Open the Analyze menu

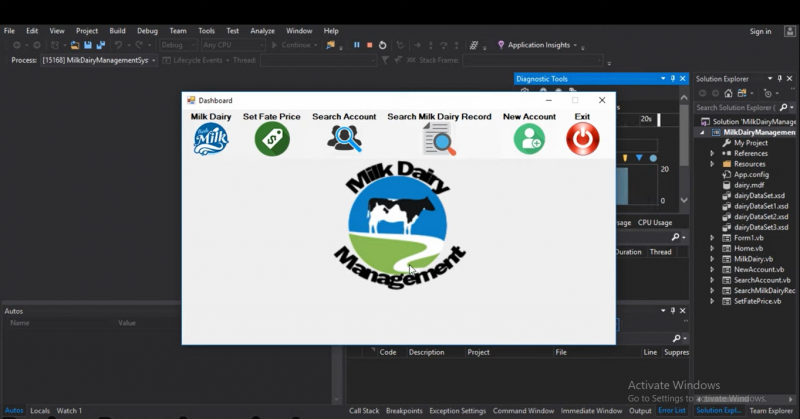262,31
